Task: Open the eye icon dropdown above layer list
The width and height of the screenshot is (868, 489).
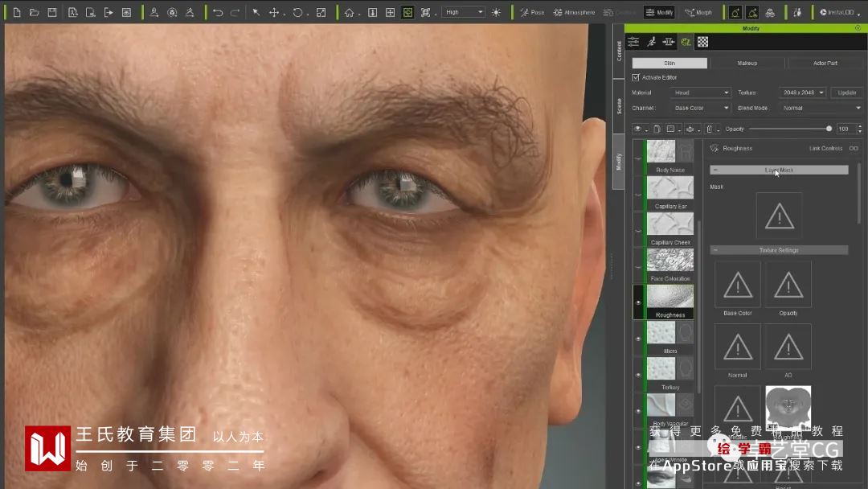Action: click(640, 129)
